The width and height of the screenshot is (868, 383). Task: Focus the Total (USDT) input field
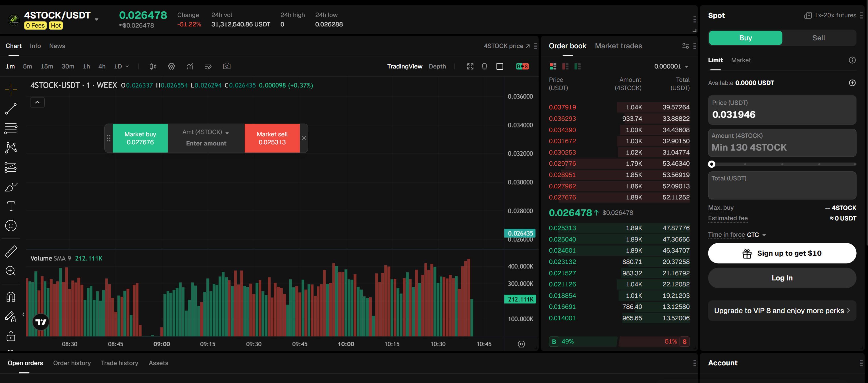pyautogui.click(x=782, y=185)
